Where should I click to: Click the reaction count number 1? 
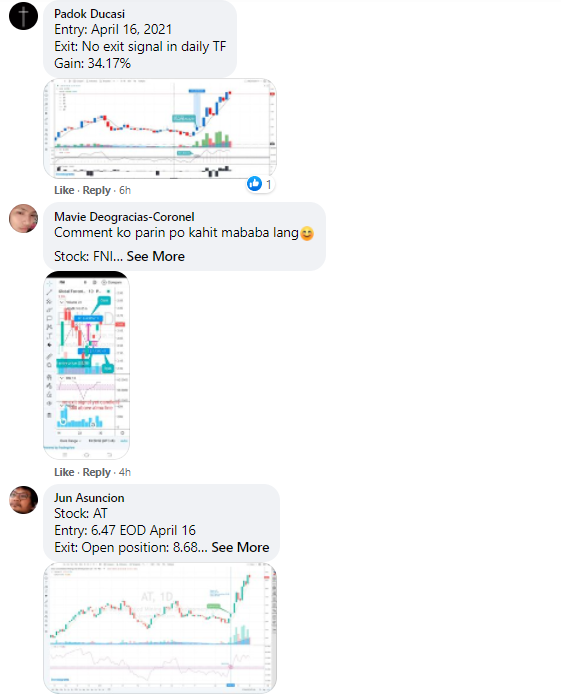(x=268, y=184)
